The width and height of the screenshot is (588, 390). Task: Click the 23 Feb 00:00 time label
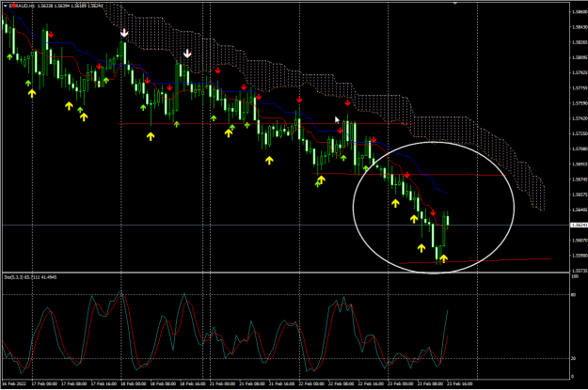tap(400, 383)
